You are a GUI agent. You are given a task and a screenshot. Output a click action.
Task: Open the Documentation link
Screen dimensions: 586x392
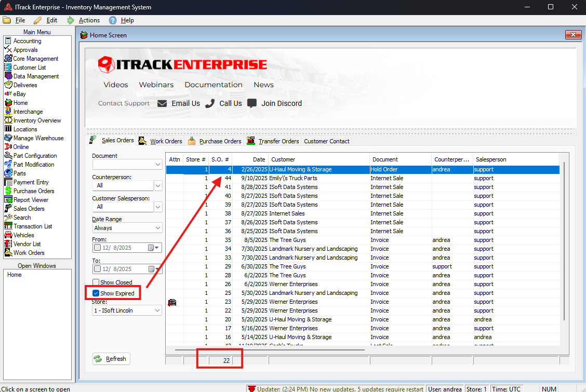click(214, 85)
